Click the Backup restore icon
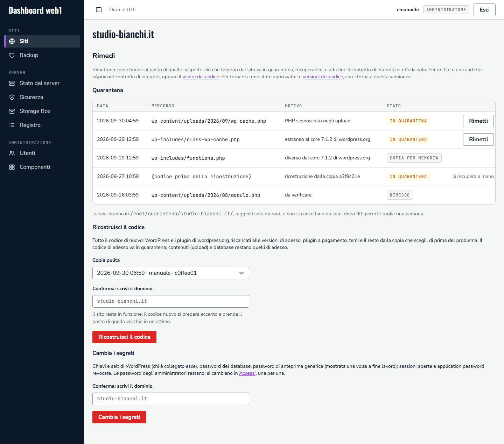 point(12,55)
